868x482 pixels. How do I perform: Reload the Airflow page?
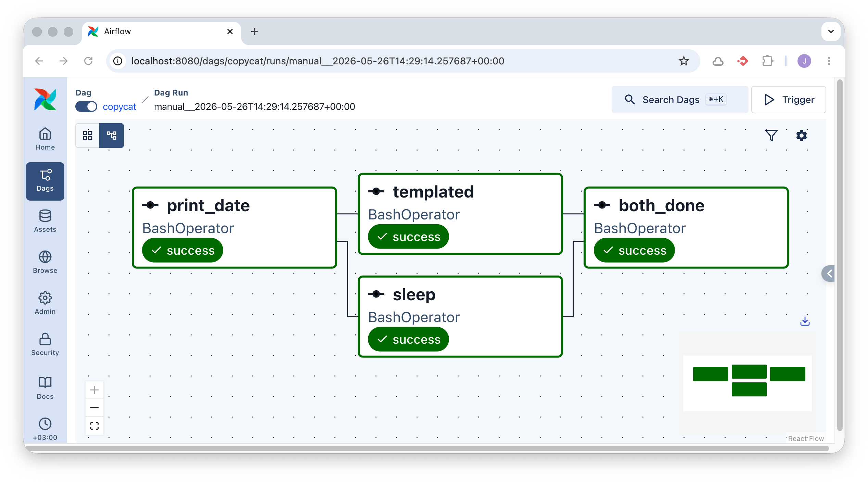click(88, 61)
